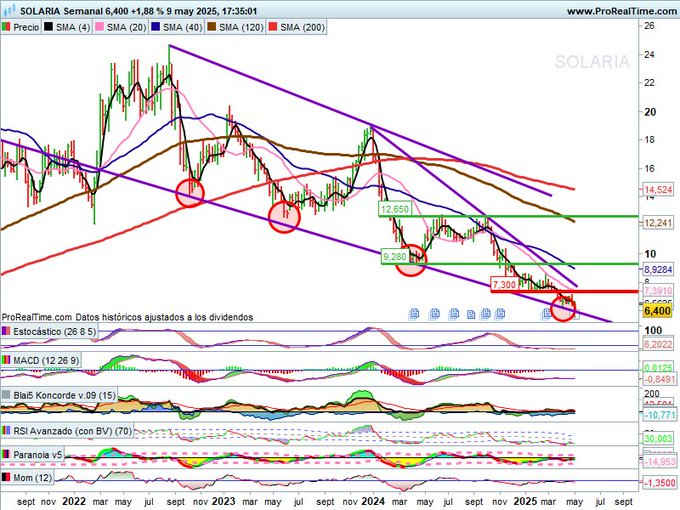Click the RSI Avanzado (con BV) indicator icon
680x510 pixels.
click(6, 431)
